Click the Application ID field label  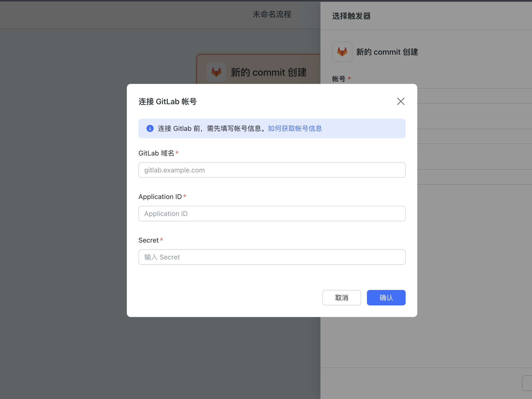160,197
